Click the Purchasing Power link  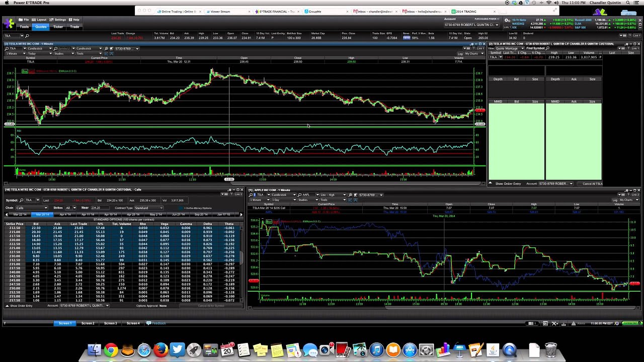point(487,19)
